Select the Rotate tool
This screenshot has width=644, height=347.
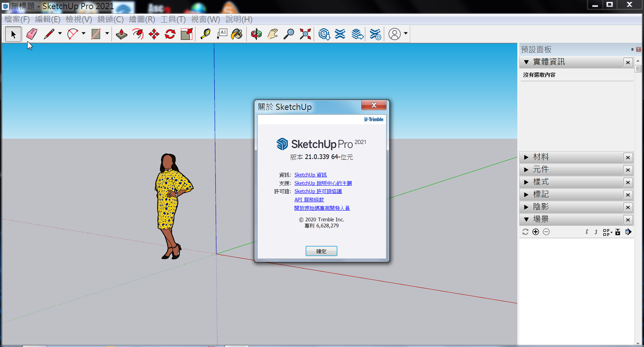click(x=170, y=34)
